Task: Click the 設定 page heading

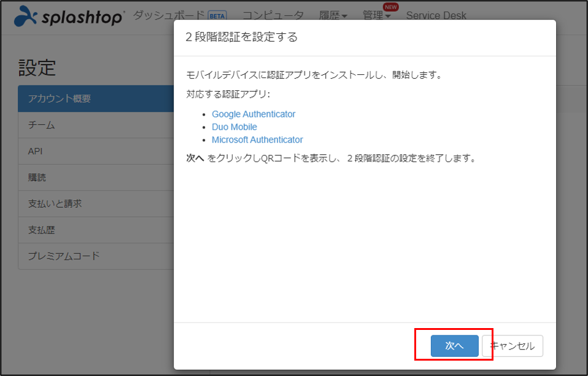Action: click(x=37, y=68)
